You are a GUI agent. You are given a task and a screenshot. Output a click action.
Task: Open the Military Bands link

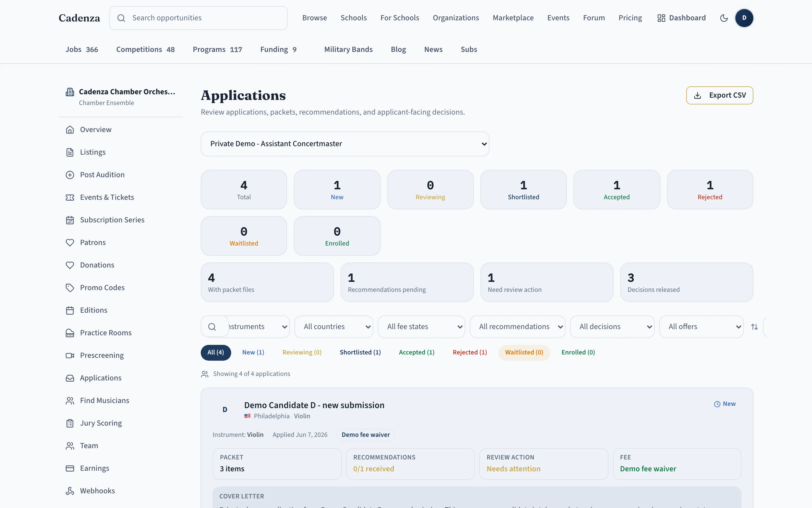[348, 49]
